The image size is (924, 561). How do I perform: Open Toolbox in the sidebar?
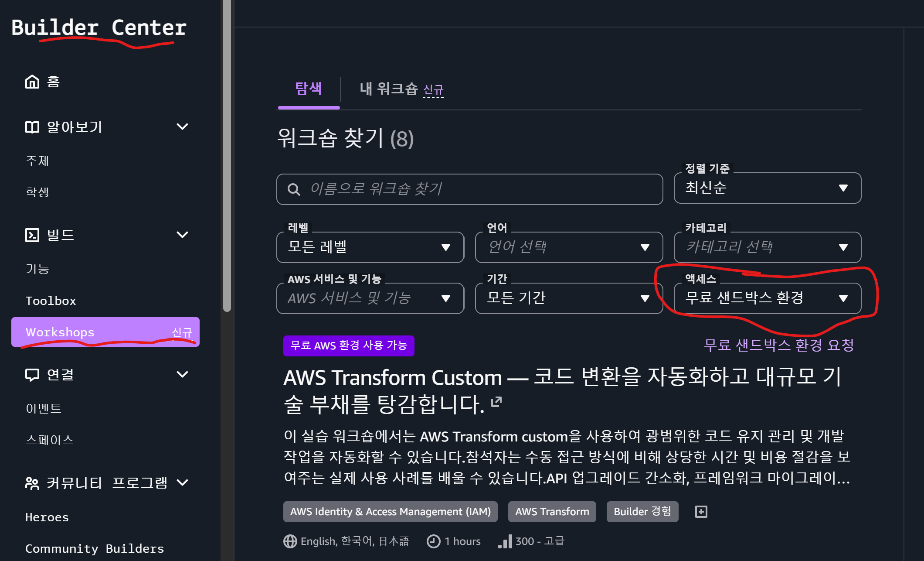[51, 301]
